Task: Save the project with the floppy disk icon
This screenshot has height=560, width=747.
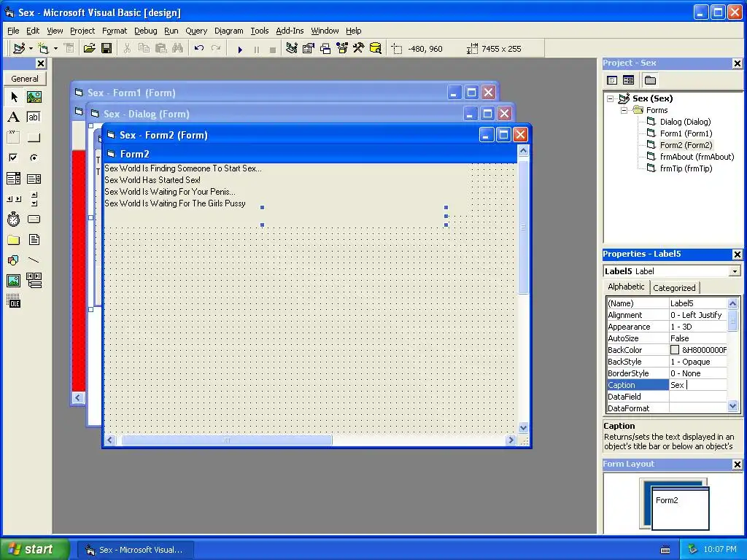Action: (107, 48)
